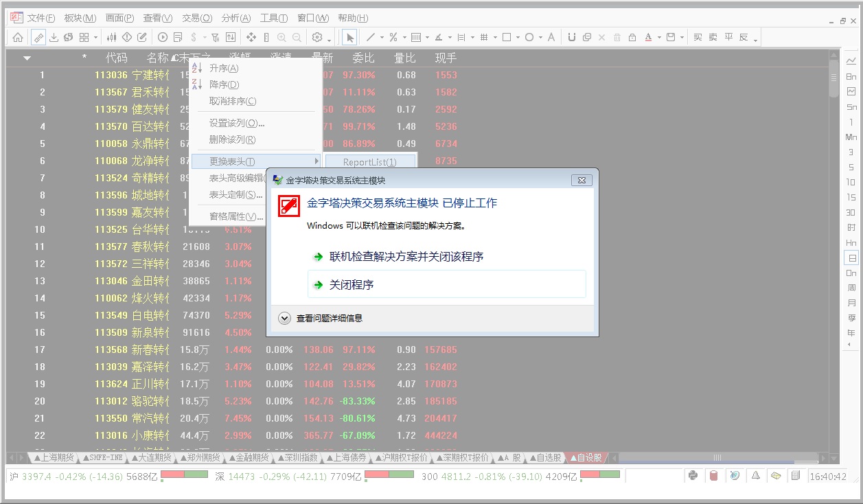Select the 15 minute period in sidebar
Image resolution: width=863 pixels, height=504 pixels.
pos(851,197)
